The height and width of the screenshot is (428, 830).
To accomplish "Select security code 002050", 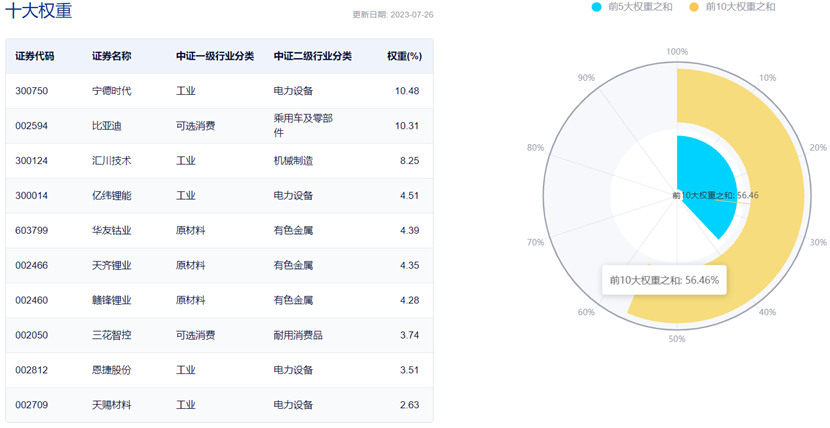I will 31,335.
